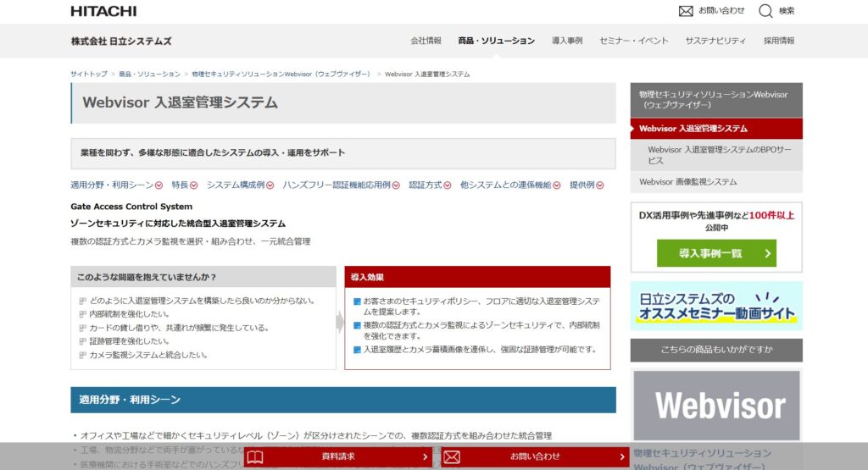
Task: Click list item 内部統制を強化したい。
Action: [x=130, y=314]
